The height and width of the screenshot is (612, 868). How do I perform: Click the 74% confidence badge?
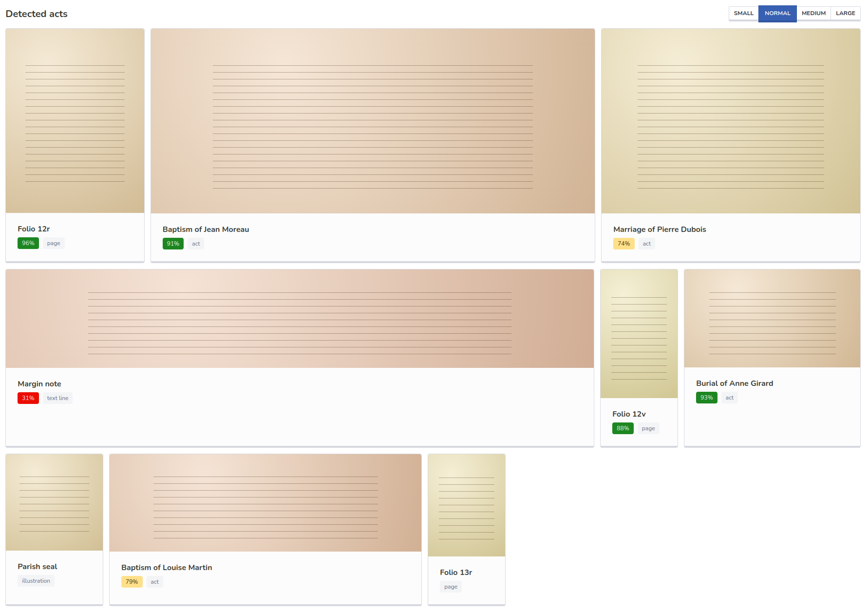pyautogui.click(x=624, y=244)
